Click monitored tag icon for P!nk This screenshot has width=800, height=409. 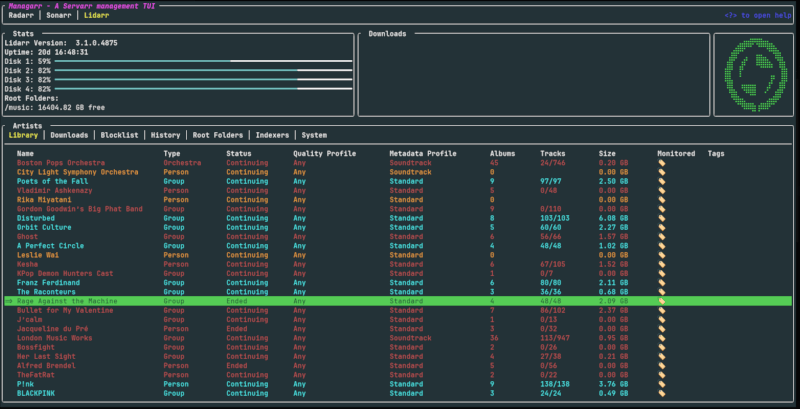[x=661, y=383]
